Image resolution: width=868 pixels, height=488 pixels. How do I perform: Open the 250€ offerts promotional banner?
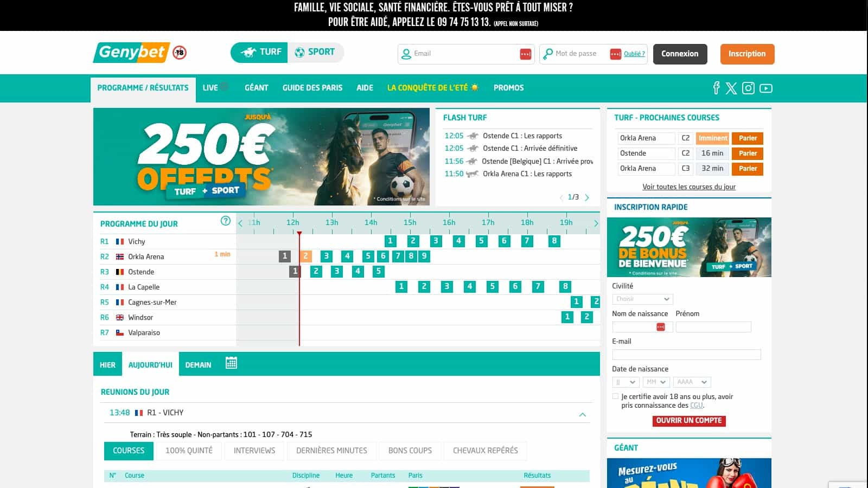(x=261, y=157)
